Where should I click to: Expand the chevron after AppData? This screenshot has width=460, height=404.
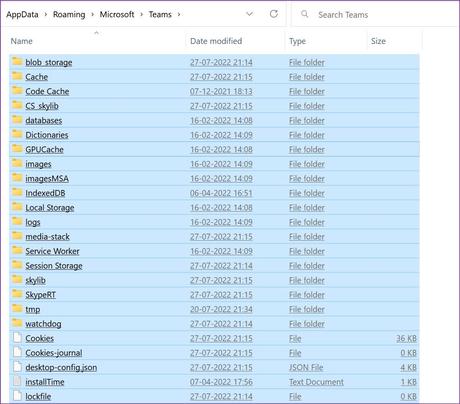[46, 15]
